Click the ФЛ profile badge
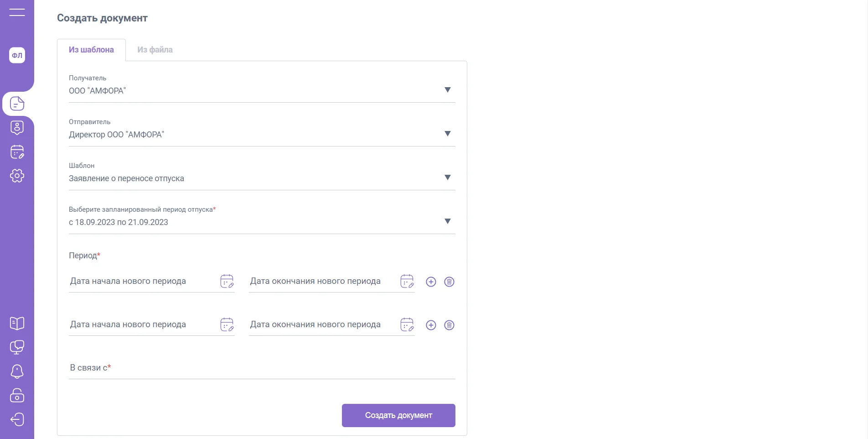Image resolution: width=868 pixels, height=439 pixels. click(17, 55)
